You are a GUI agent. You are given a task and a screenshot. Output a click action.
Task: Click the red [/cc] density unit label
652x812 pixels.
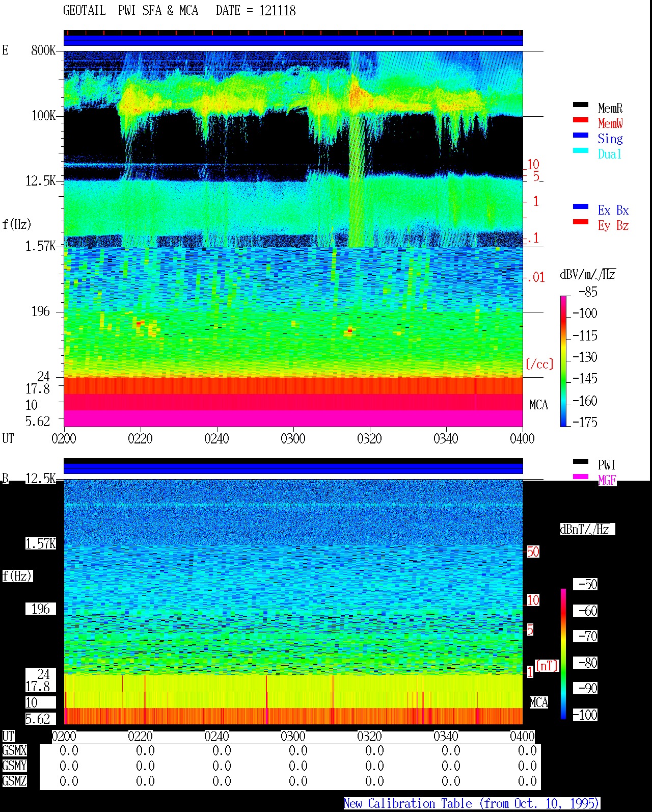tap(539, 364)
